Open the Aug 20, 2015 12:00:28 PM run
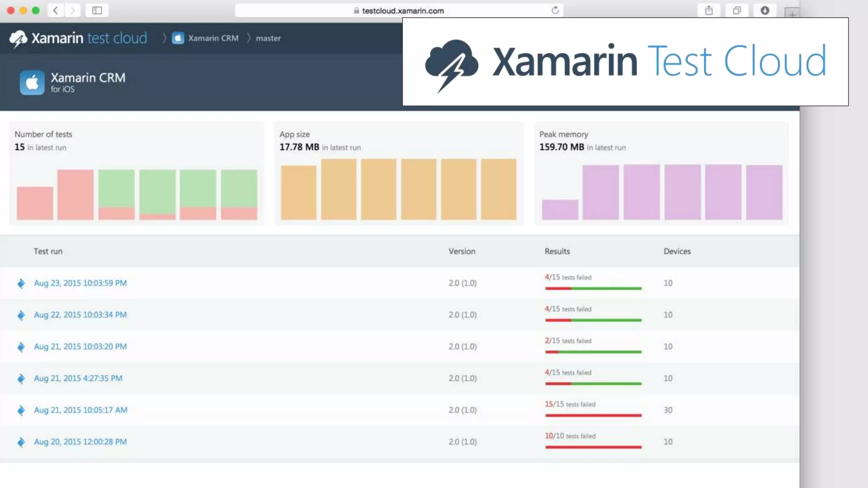This screenshot has height=488, width=868. (x=80, y=442)
